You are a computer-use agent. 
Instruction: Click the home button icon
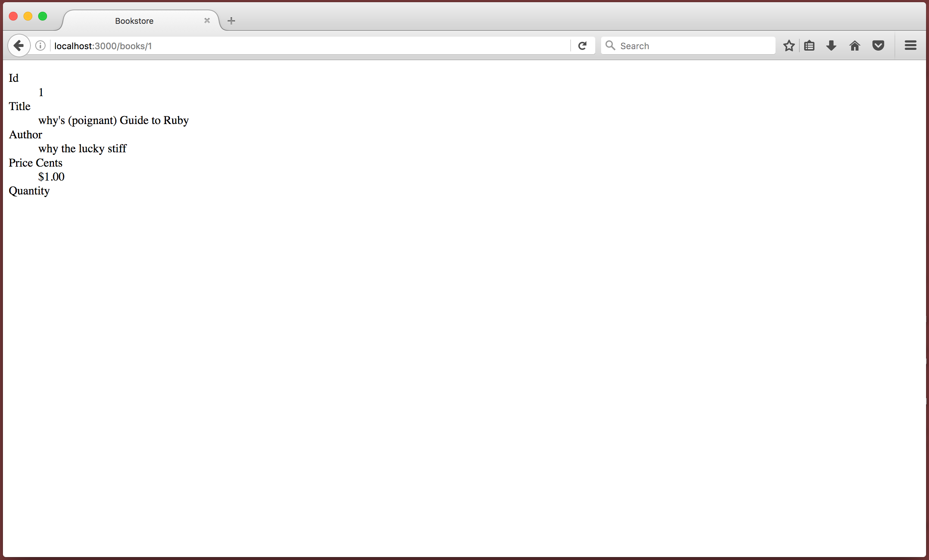(855, 46)
